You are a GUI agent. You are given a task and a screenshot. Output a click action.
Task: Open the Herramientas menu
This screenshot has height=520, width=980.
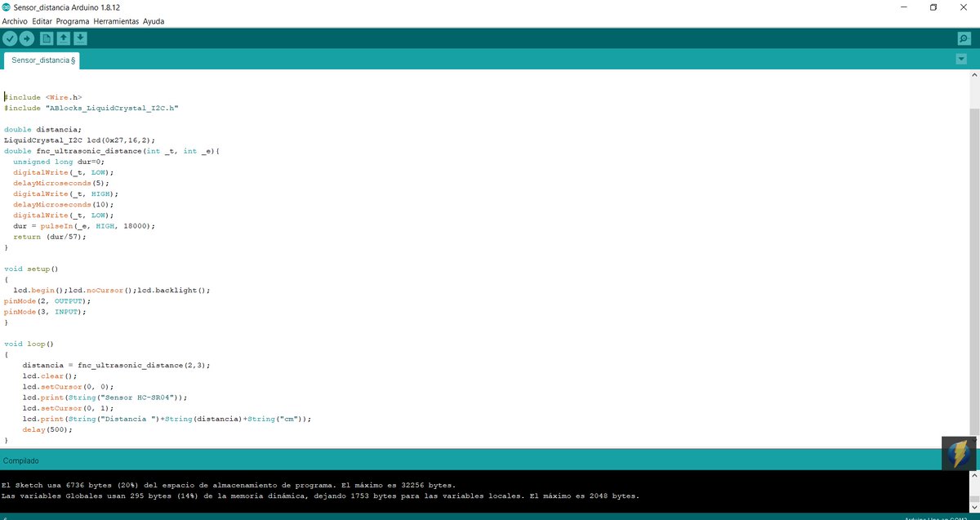(116, 21)
